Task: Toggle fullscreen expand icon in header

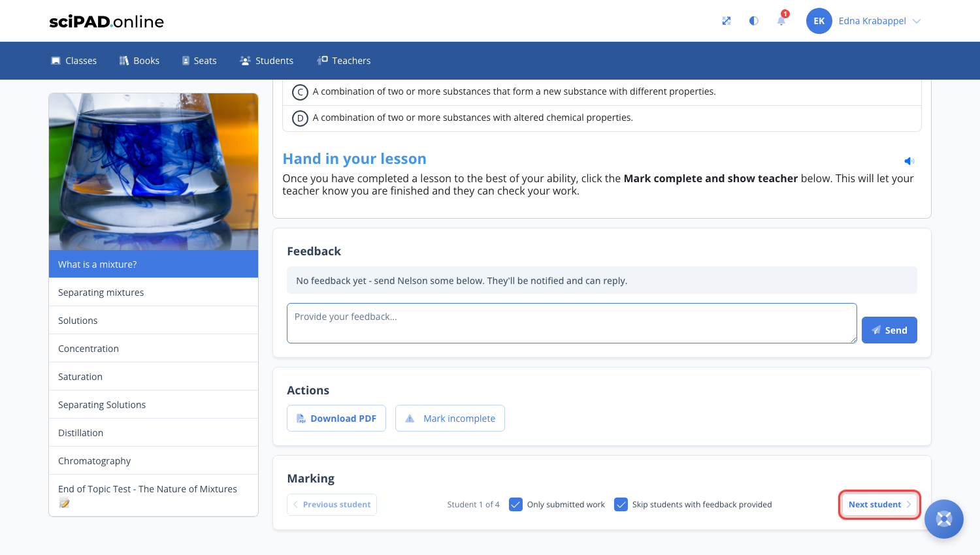Action: click(726, 21)
